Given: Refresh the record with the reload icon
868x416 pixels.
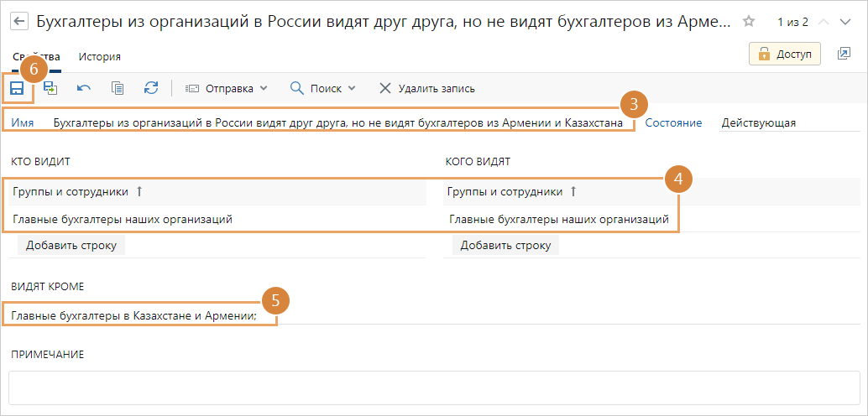Looking at the screenshot, I should (151, 88).
